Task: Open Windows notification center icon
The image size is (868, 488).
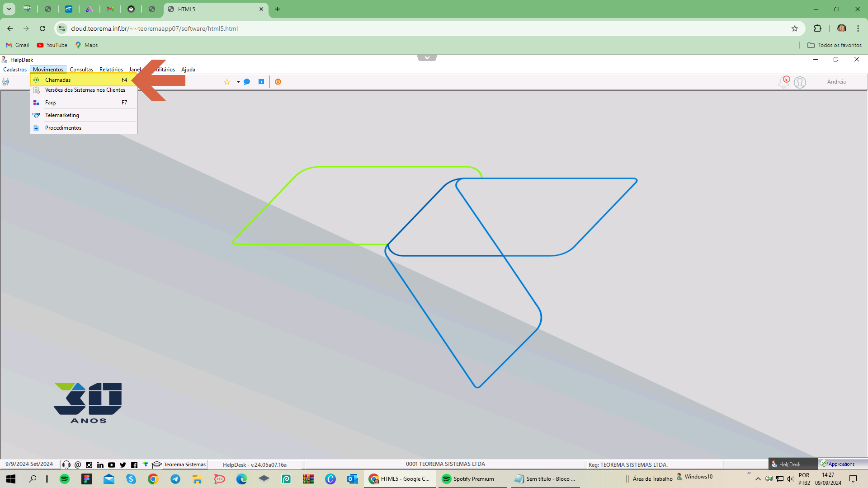Action: [x=853, y=479]
